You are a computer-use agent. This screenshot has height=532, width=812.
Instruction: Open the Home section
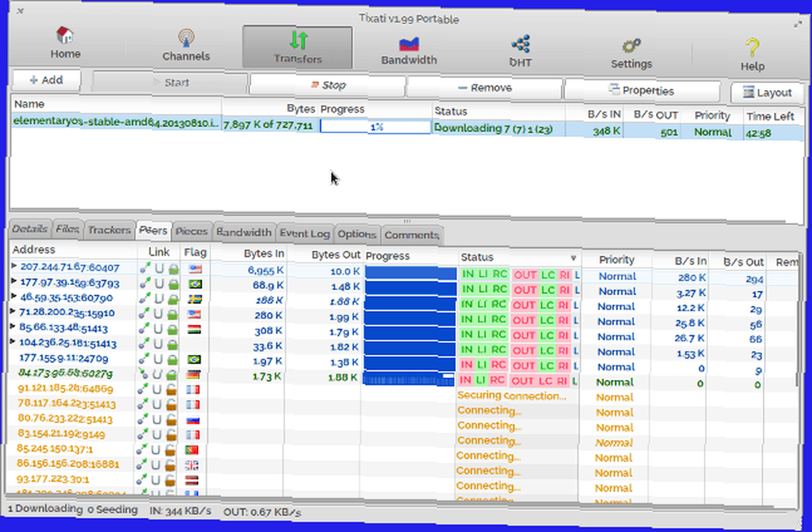[x=65, y=43]
